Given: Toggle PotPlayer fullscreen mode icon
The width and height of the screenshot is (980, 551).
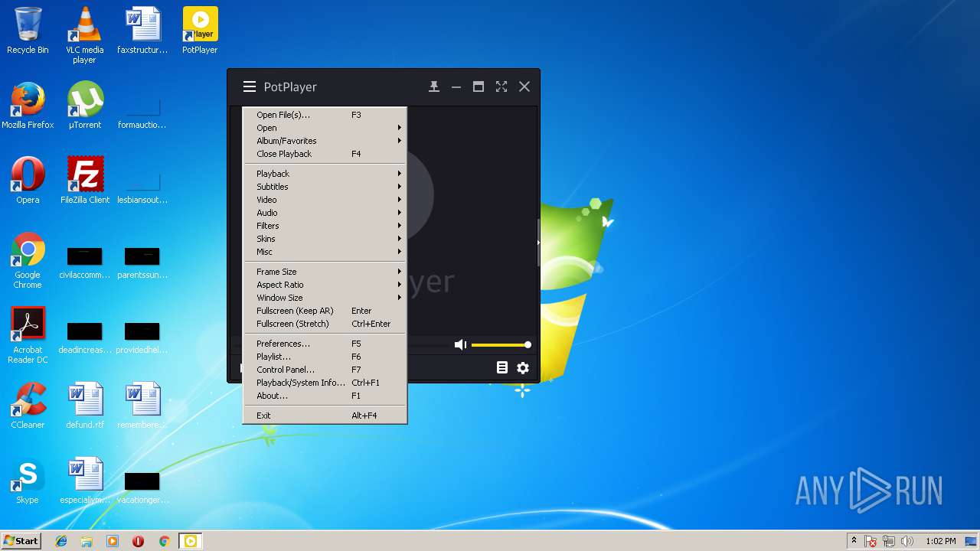Looking at the screenshot, I should tap(501, 86).
